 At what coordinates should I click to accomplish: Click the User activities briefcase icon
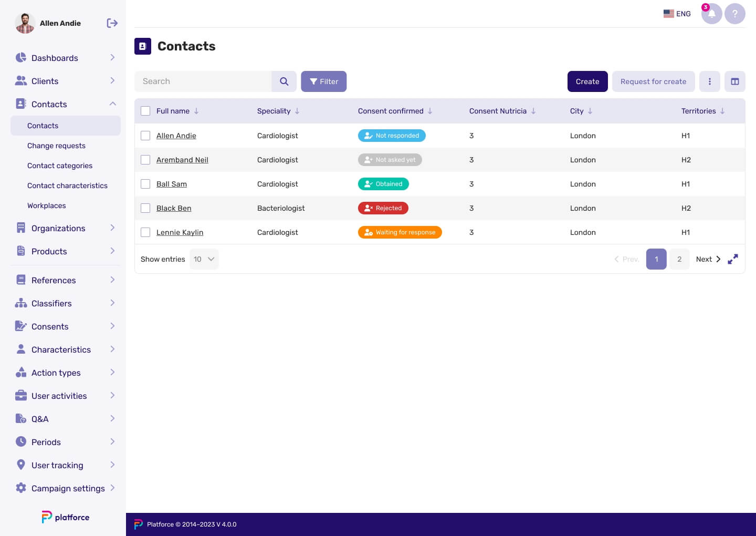[21, 396]
